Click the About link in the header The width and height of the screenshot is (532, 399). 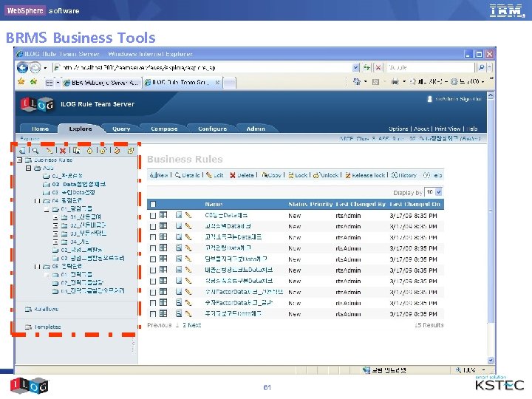point(422,129)
